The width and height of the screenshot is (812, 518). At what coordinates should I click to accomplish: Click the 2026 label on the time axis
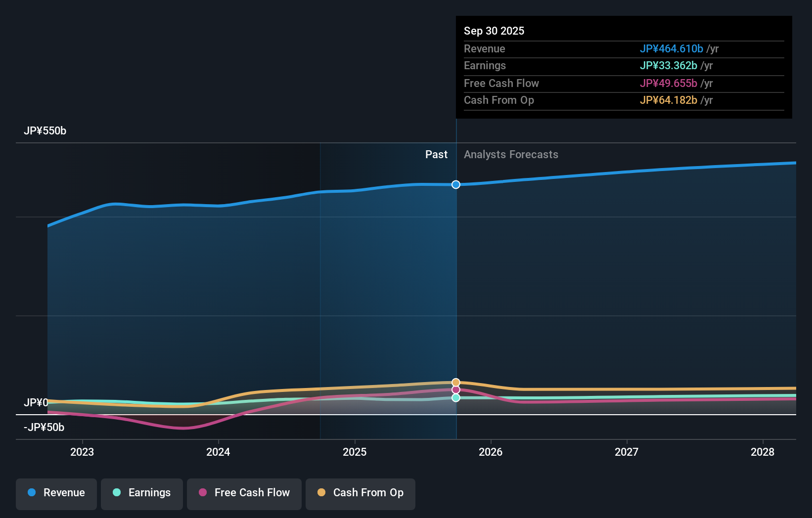point(491,452)
